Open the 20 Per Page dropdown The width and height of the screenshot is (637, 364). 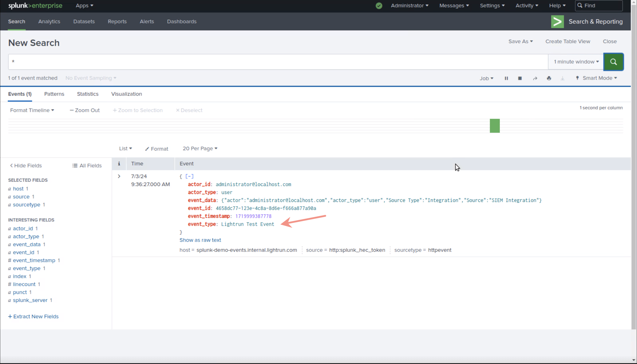200,148
